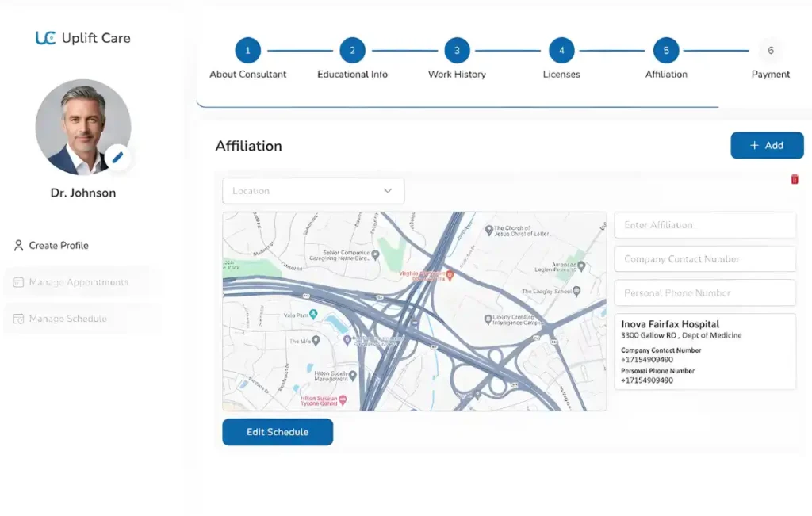Click the Create Profile person icon
This screenshot has height=516, width=812.
click(x=19, y=246)
